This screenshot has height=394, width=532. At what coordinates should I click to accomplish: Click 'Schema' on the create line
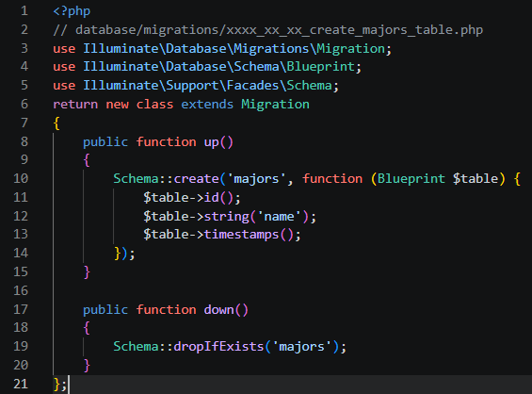pos(136,179)
